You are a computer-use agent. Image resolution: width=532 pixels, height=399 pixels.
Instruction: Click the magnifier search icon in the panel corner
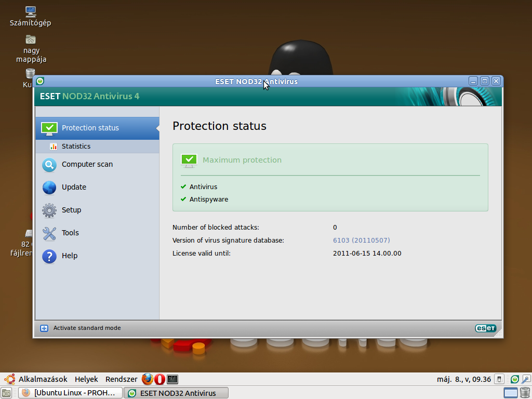526,379
